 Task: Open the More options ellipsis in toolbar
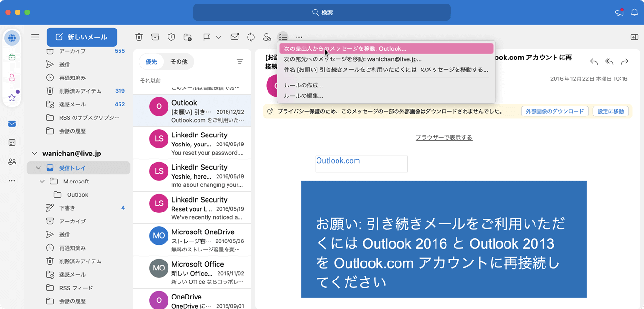coord(299,37)
